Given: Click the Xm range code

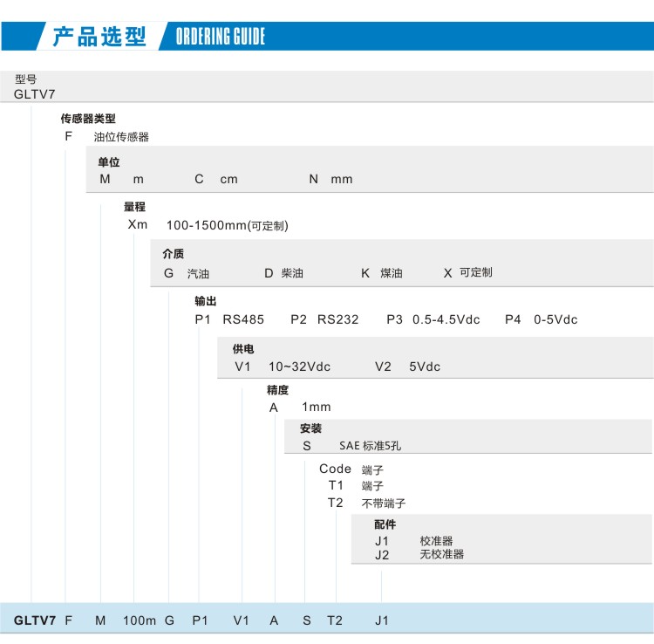Looking at the screenshot, I should (137, 224).
